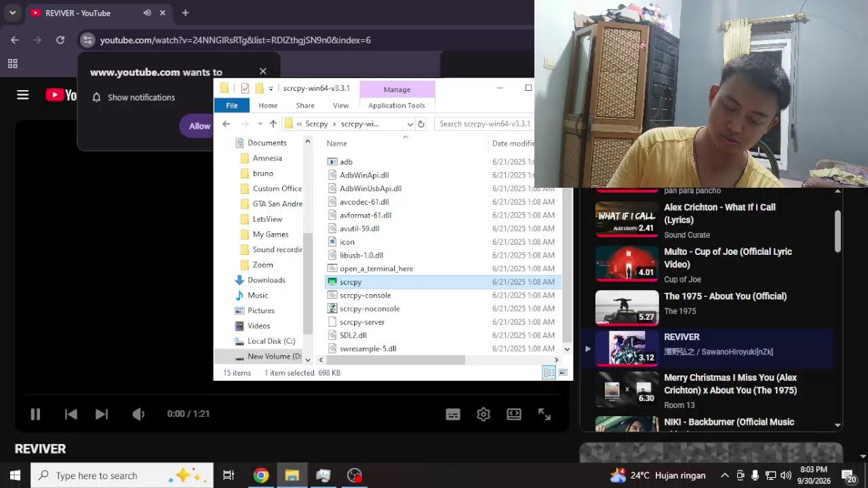The image size is (868, 488).
Task: Allow YouTube notifications
Action: coord(199,126)
